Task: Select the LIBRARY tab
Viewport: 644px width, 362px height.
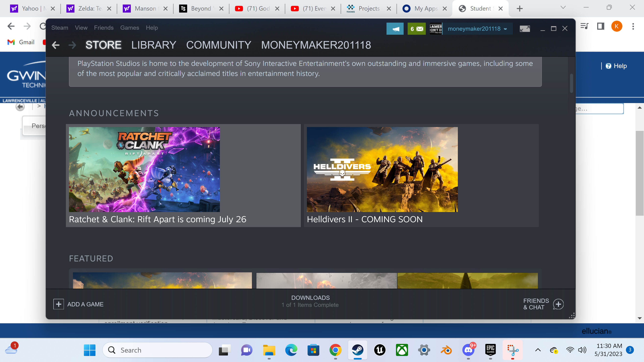Action: 154,45
